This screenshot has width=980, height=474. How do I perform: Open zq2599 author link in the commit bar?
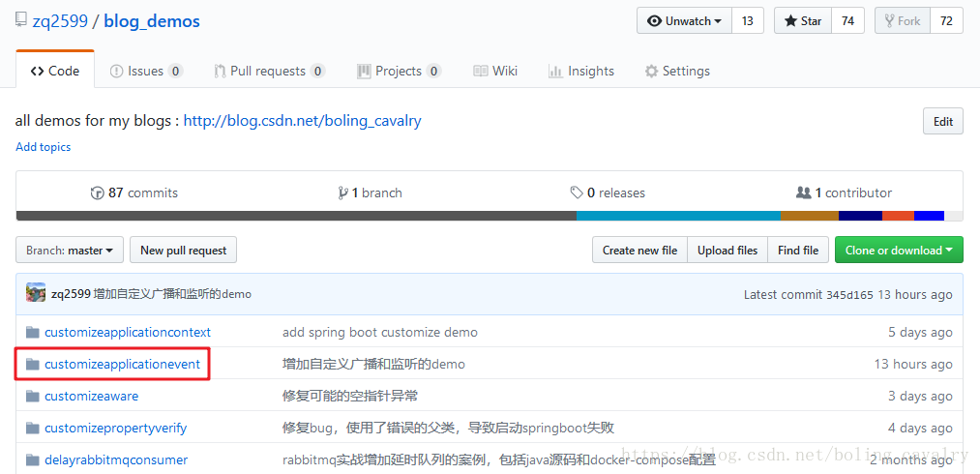(x=71, y=294)
